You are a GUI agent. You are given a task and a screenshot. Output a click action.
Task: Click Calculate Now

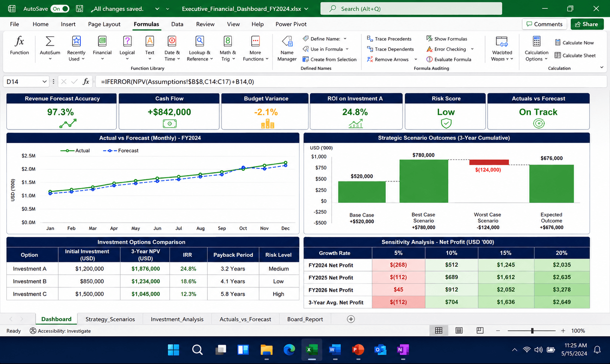574,43
